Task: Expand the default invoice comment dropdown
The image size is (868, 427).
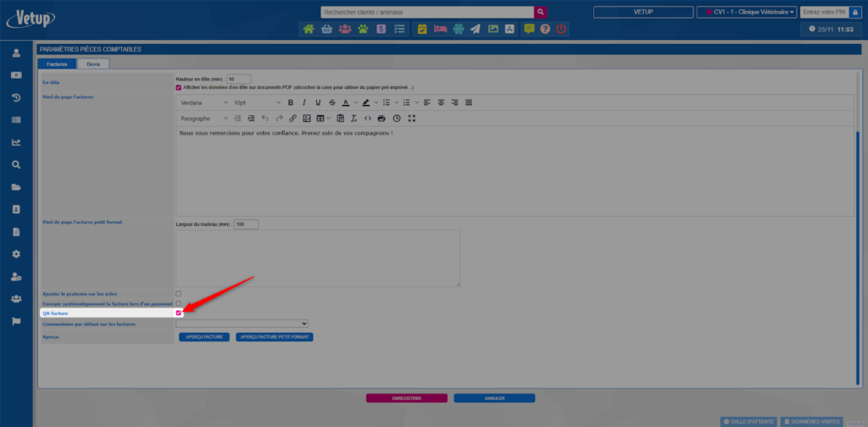Action: pos(242,323)
